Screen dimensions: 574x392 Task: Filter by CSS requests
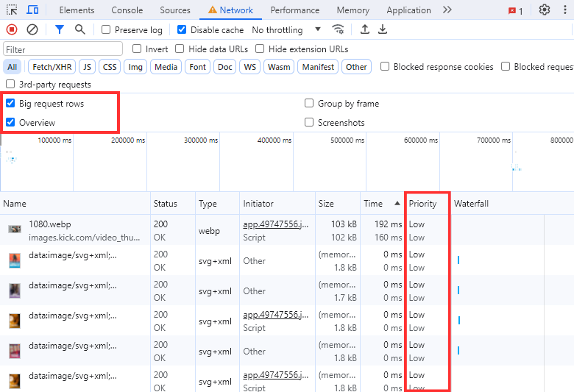click(110, 67)
